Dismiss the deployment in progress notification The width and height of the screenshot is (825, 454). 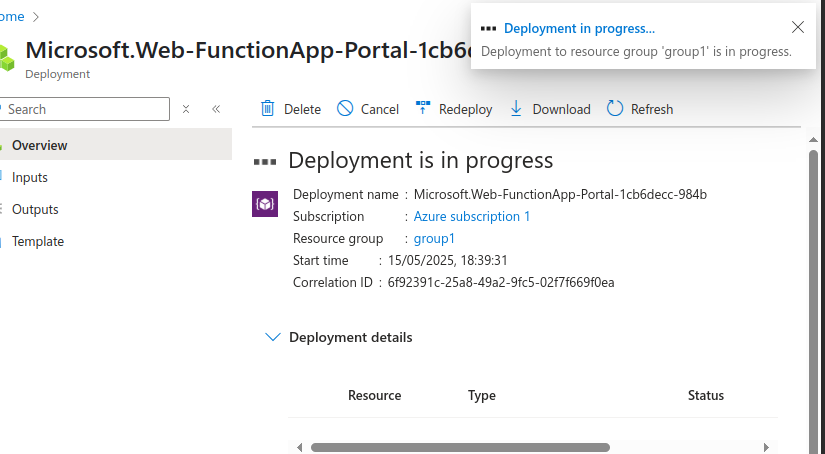click(797, 28)
